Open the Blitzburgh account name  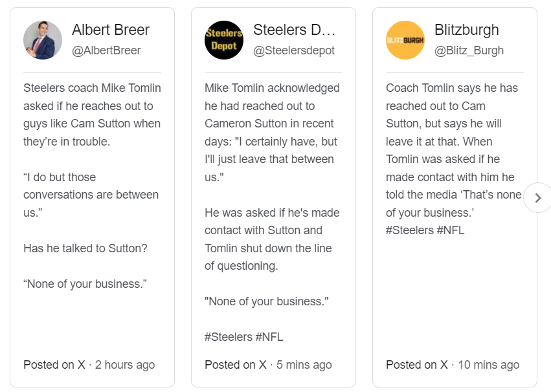(x=467, y=30)
